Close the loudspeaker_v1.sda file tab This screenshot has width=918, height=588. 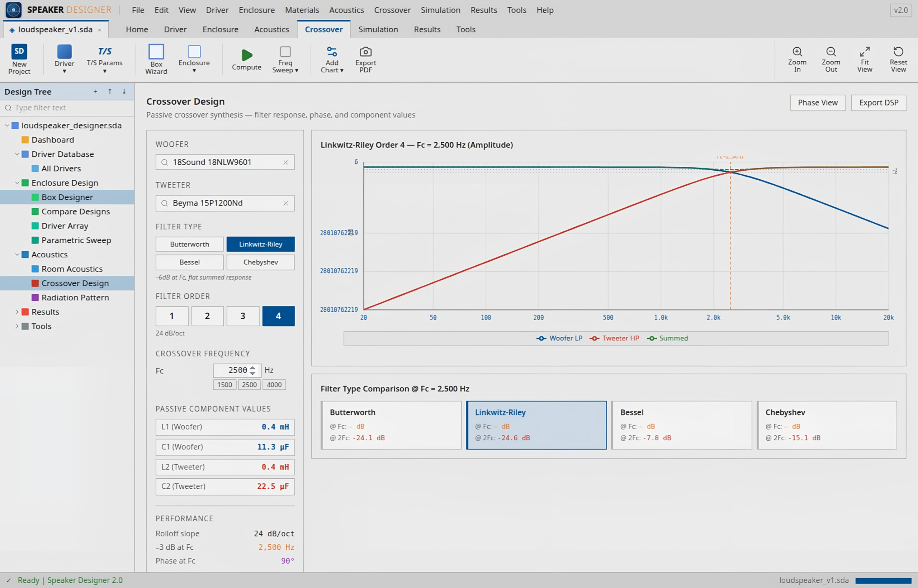pyautogui.click(x=100, y=30)
